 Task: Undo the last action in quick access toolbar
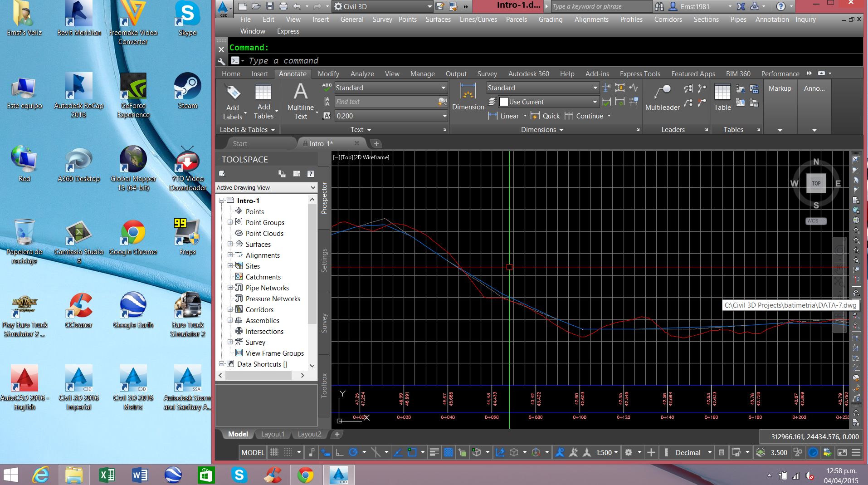pos(297,6)
